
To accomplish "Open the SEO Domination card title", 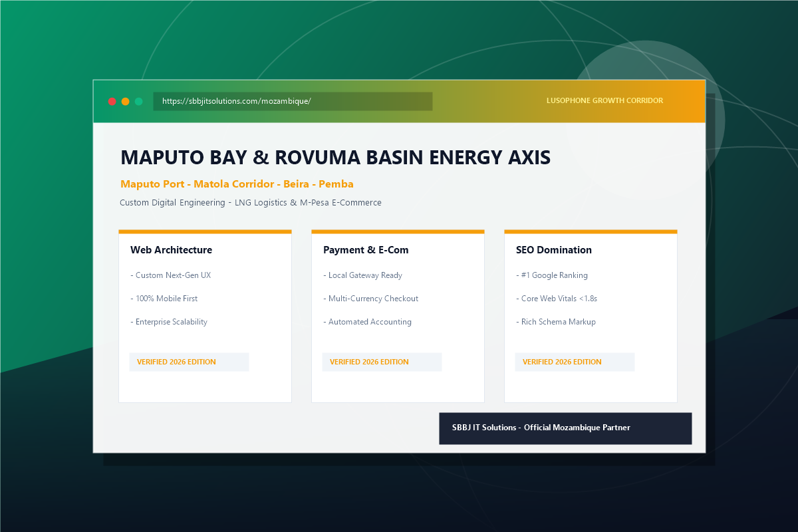I will click(554, 250).
